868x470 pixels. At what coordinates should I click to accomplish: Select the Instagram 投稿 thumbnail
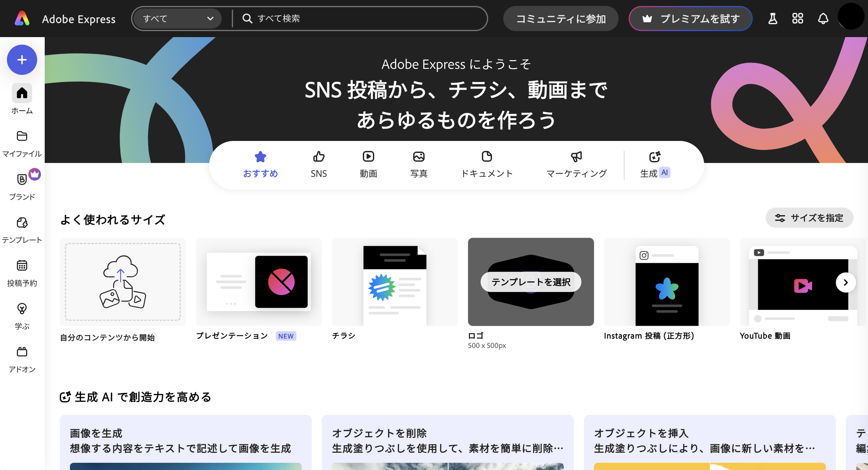pos(667,282)
